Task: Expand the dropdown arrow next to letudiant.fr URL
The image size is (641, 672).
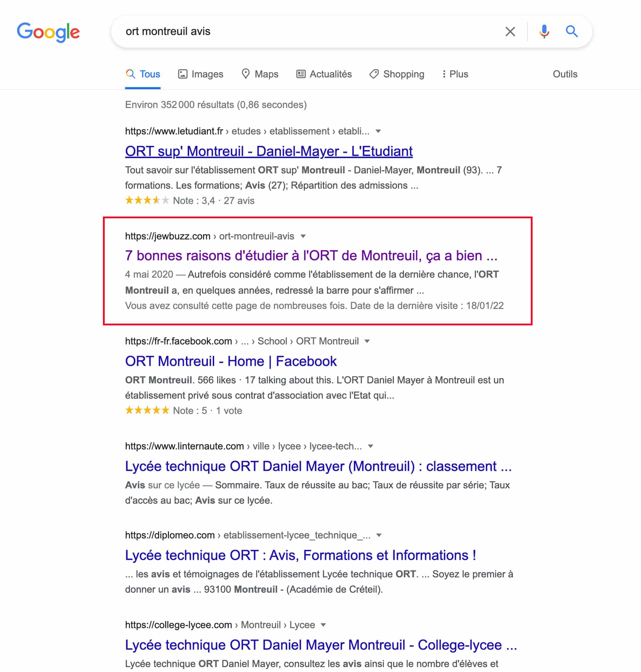Action: click(x=378, y=131)
